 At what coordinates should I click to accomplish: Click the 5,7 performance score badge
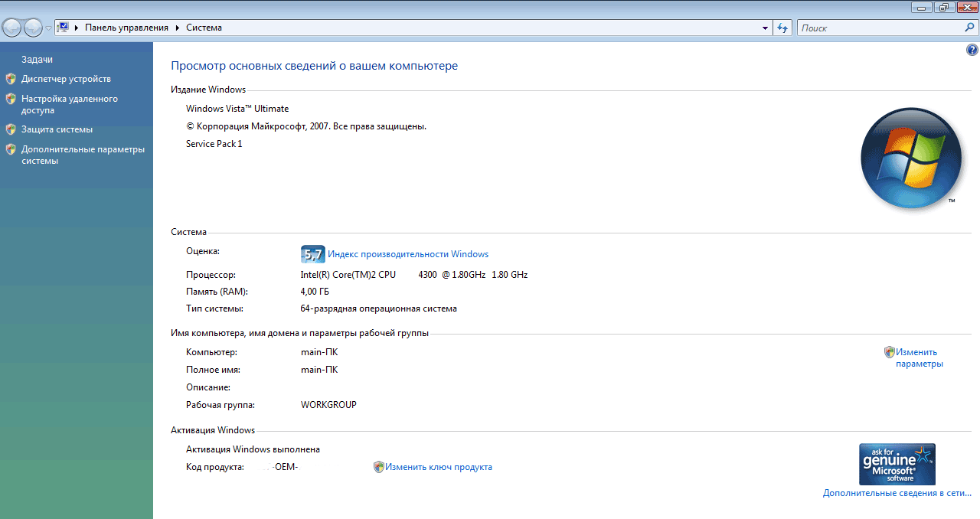(x=312, y=254)
